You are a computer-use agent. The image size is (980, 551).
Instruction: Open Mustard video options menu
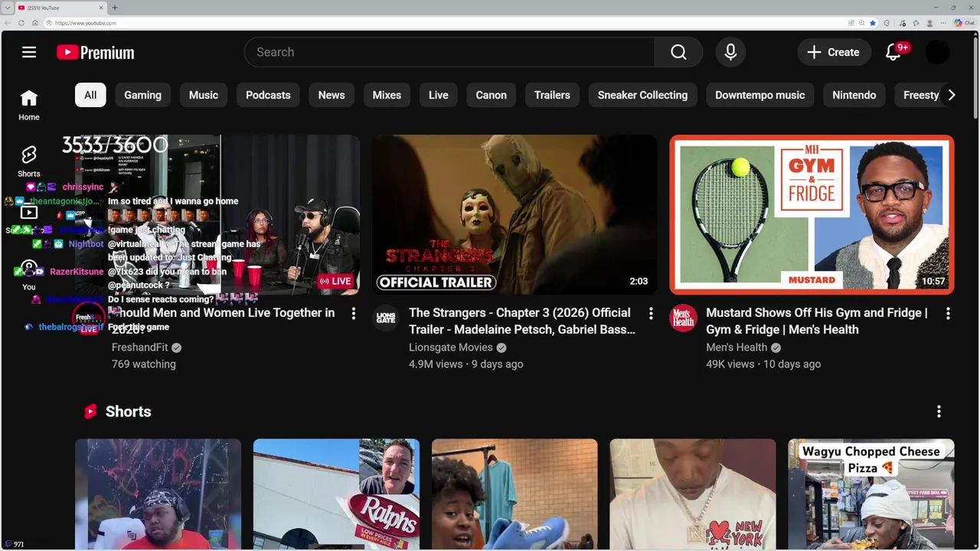[948, 313]
